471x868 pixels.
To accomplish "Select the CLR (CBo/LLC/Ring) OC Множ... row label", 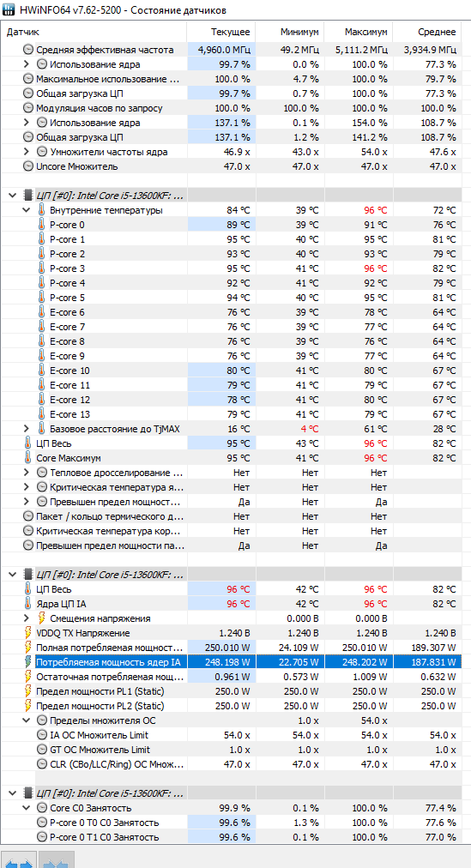I will pyautogui.click(x=117, y=764).
